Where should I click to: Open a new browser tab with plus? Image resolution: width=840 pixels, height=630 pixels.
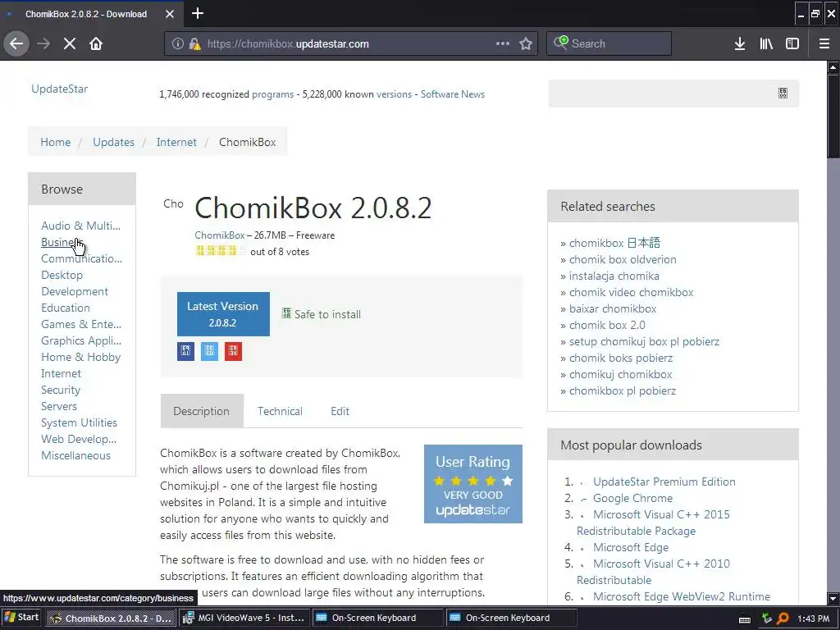tap(197, 13)
